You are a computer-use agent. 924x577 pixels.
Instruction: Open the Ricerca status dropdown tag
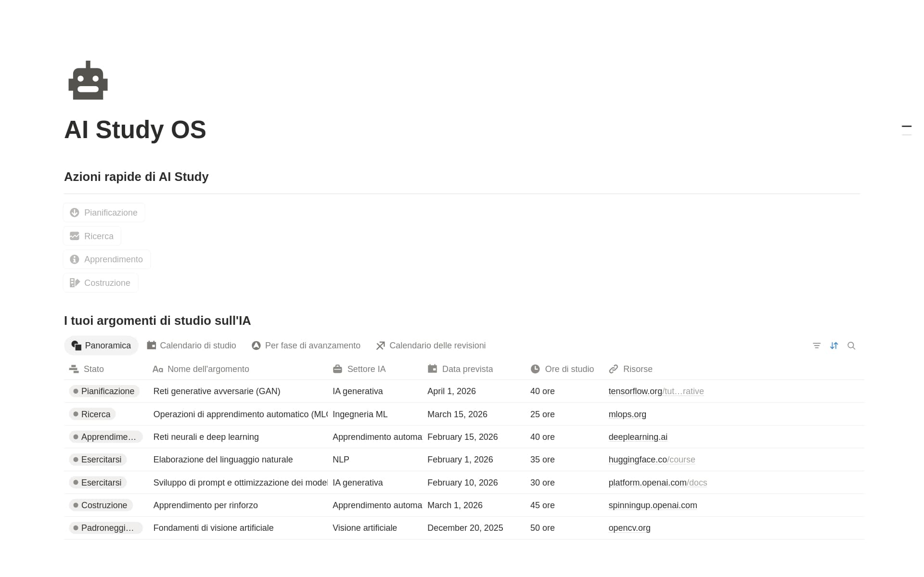(92, 414)
